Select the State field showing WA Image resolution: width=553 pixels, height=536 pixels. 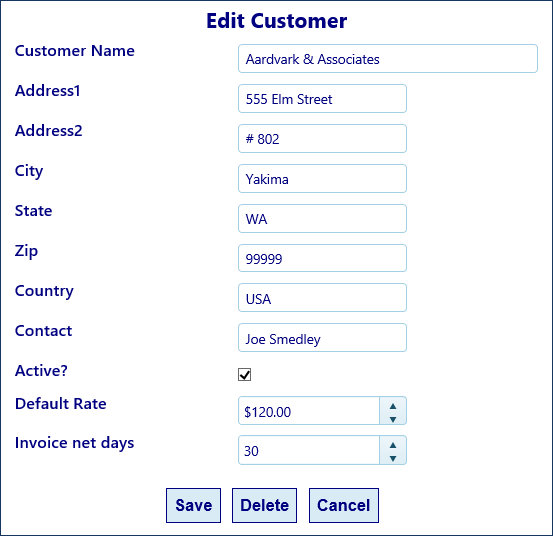[322, 219]
